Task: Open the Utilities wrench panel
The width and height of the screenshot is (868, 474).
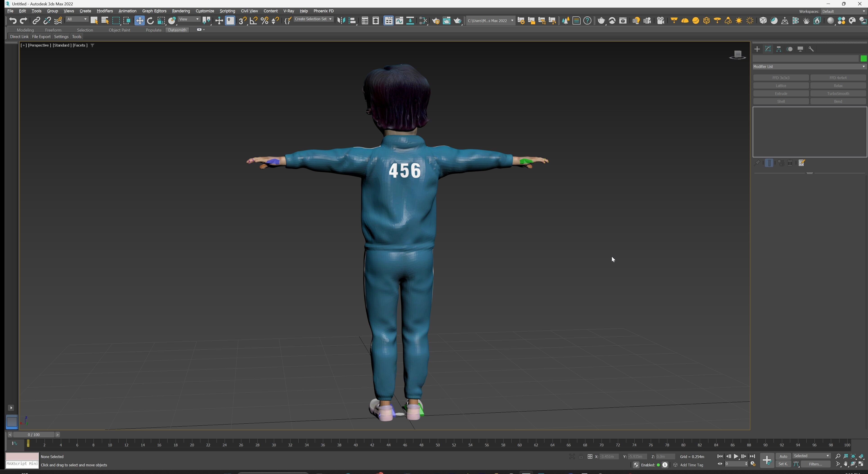Action: (x=811, y=49)
